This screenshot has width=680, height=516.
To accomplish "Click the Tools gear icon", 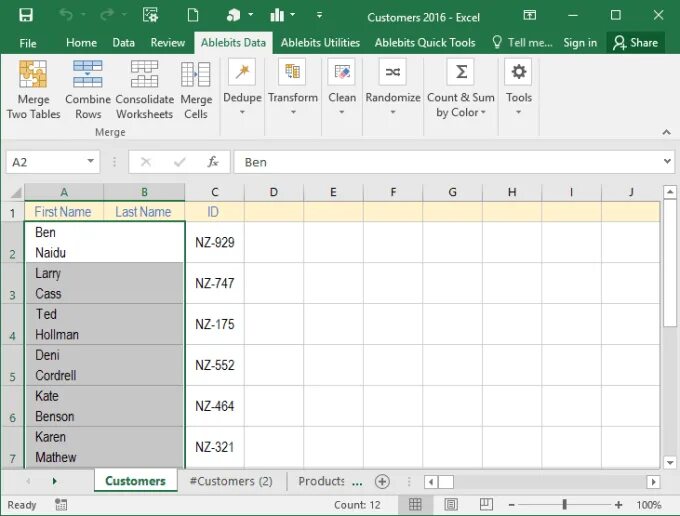I will 518,72.
